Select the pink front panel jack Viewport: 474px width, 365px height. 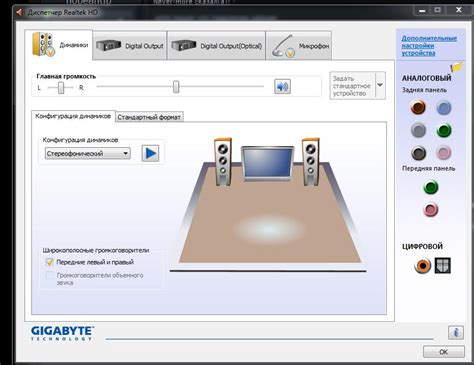431,210
